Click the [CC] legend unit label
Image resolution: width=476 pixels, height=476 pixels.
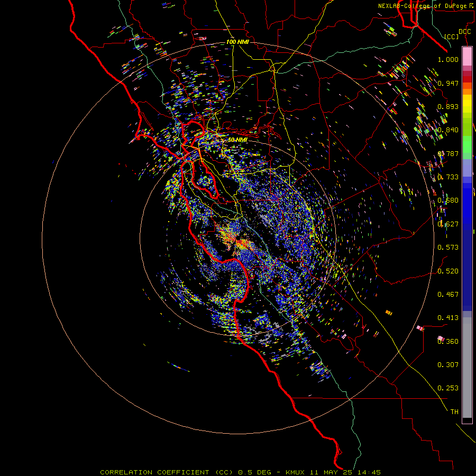pos(452,36)
